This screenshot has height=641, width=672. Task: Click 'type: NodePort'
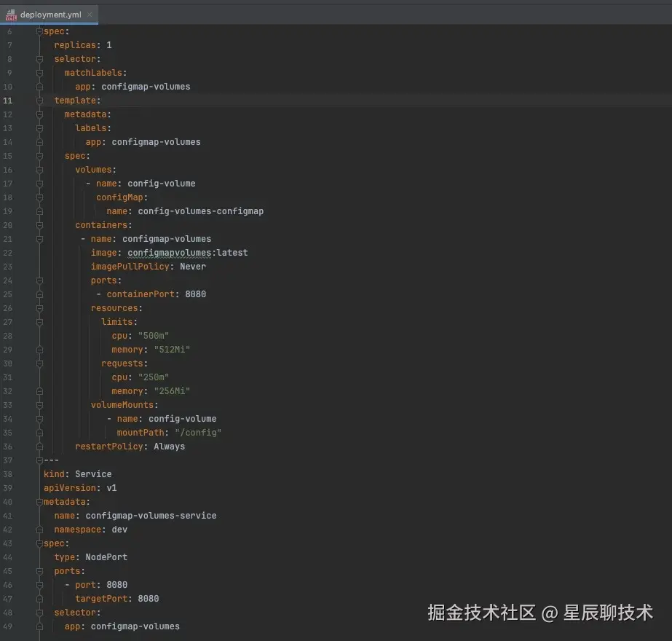90,557
